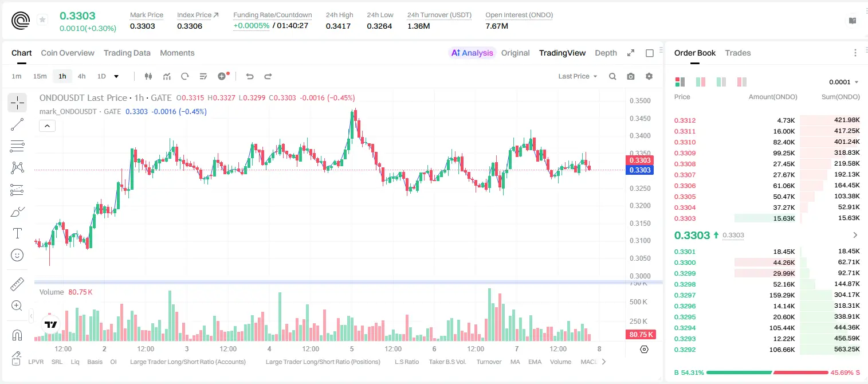Open the Last Price dropdown
868x384 pixels.
tap(578, 76)
